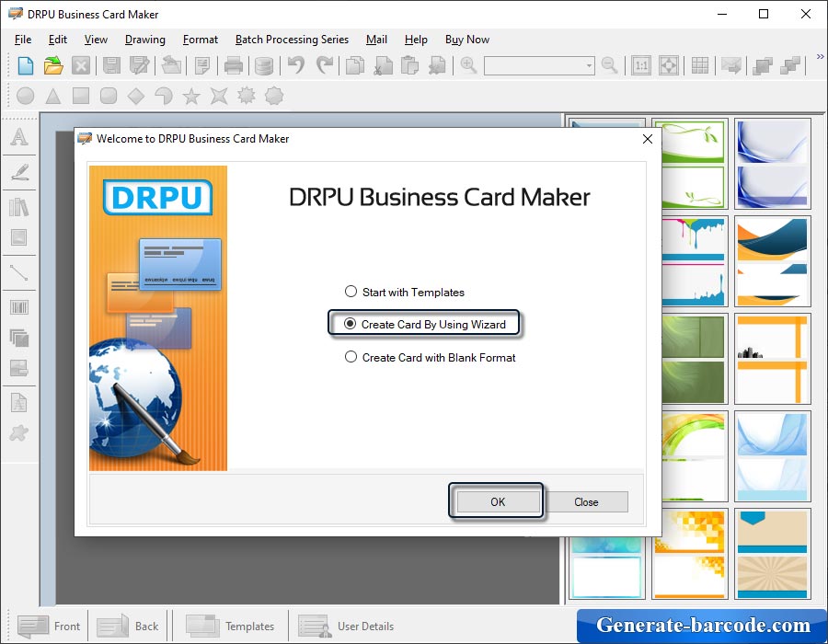Click the fit-to-window icon
This screenshot has width=828, height=644.
[669, 66]
